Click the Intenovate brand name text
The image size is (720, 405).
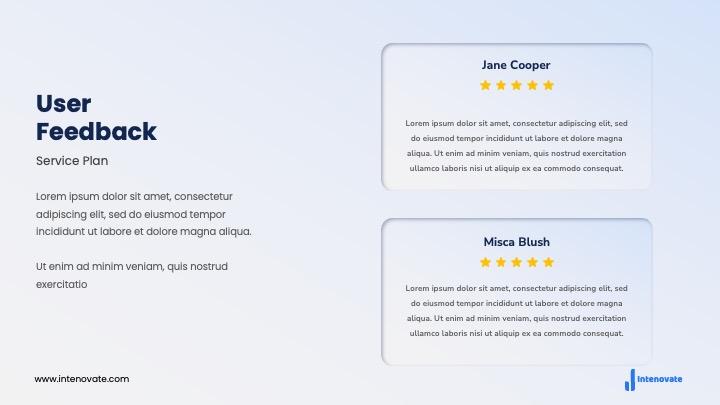pyautogui.click(x=659, y=379)
